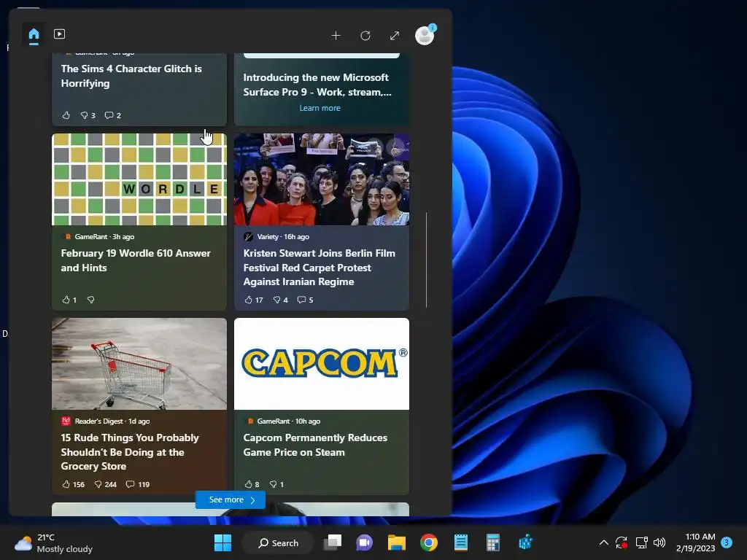Open Introducing Microsoft Surface Pro 9 headline
The image size is (747, 560).
317,85
